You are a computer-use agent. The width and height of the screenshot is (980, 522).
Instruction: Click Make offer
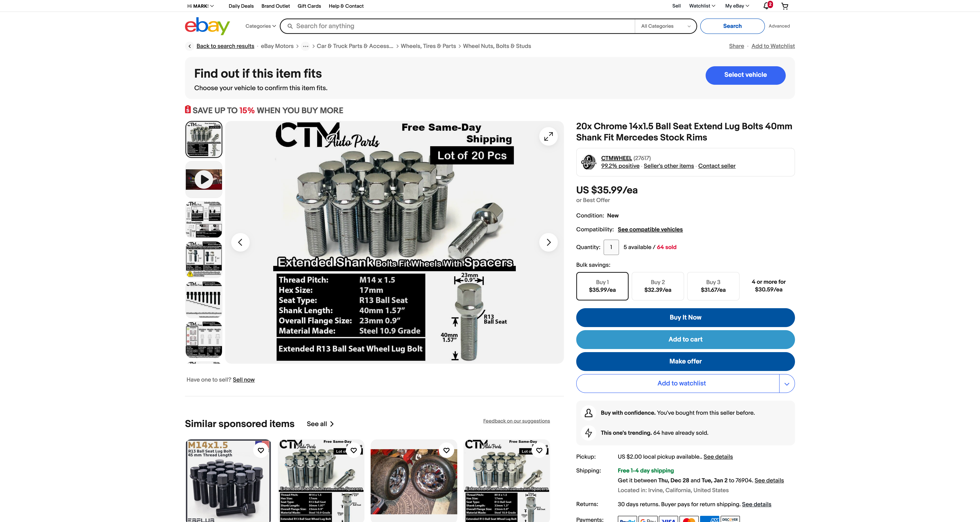pos(685,361)
